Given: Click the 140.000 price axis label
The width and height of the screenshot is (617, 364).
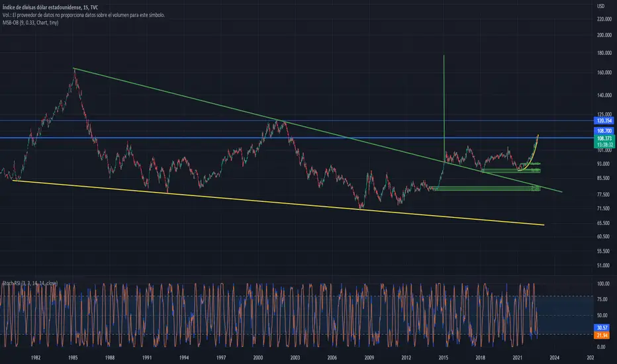Looking at the screenshot, I should click(604, 95).
